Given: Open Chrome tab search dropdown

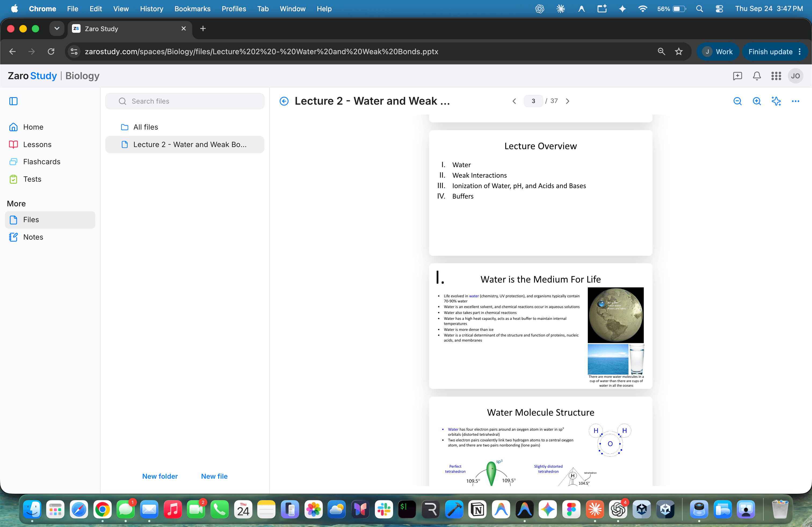Looking at the screenshot, I should coord(57,29).
